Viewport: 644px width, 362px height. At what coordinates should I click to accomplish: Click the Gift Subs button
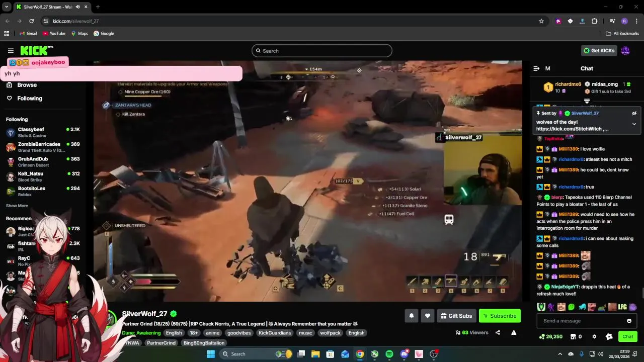click(x=456, y=316)
